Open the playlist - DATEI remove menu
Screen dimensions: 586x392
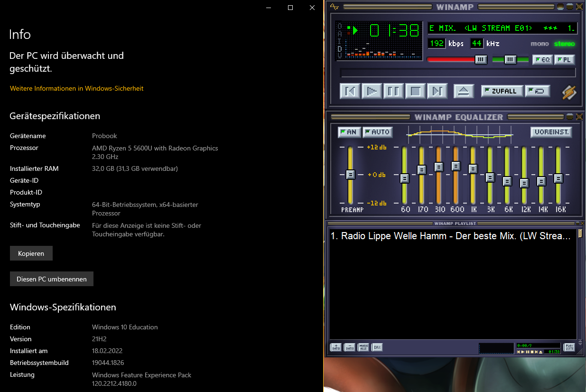(x=350, y=347)
